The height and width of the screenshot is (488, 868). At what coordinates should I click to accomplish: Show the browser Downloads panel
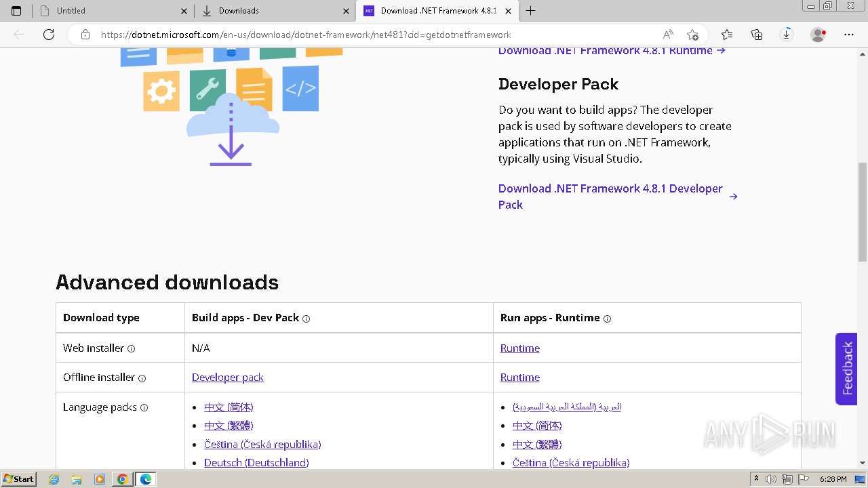tap(787, 35)
